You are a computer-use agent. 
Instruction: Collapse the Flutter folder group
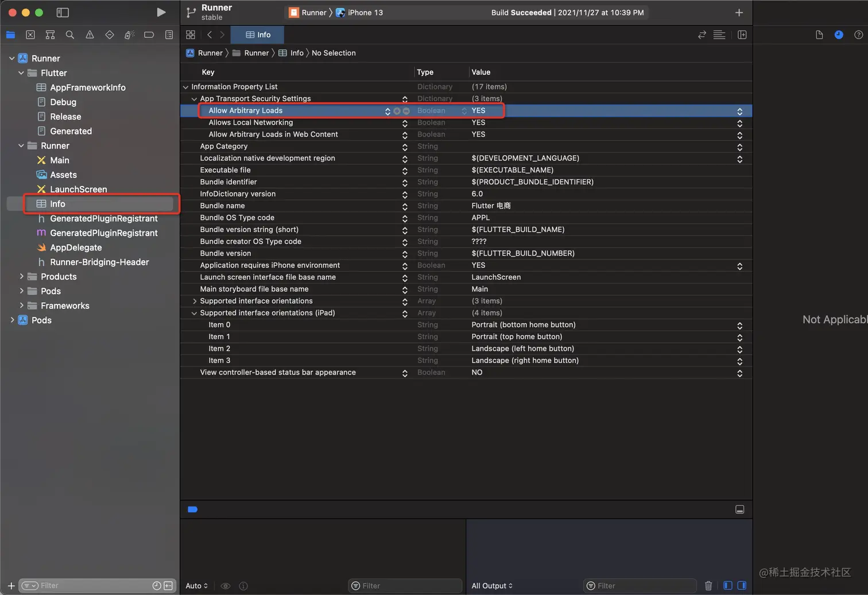point(21,73)
